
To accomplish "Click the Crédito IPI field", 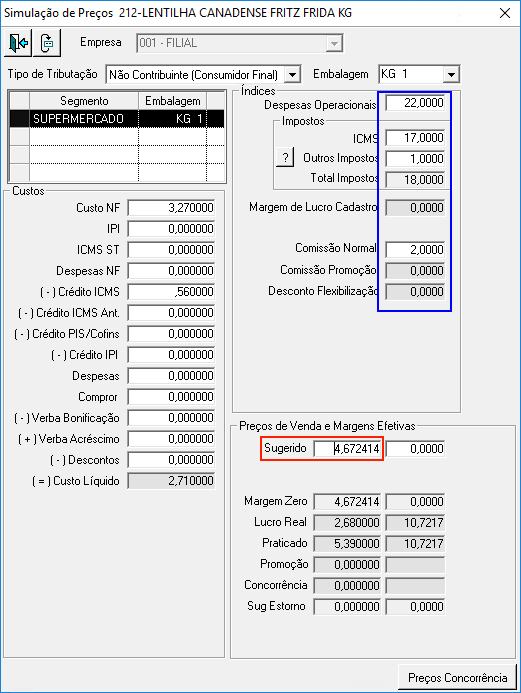I will coord(171,355).
